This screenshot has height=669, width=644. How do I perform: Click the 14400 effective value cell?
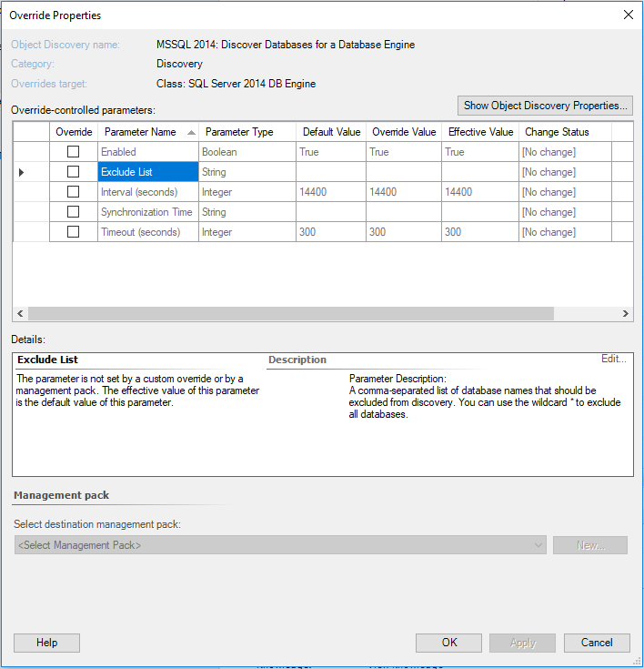(480, 191)
